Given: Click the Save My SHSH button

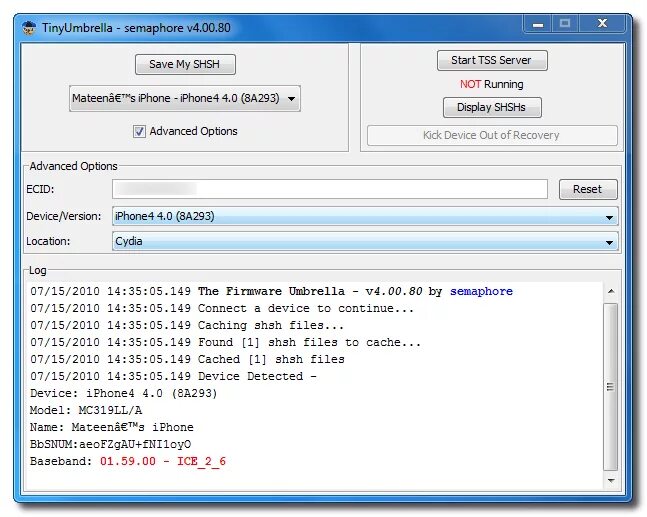Looking at the screenshot, I should pos(185,64).
